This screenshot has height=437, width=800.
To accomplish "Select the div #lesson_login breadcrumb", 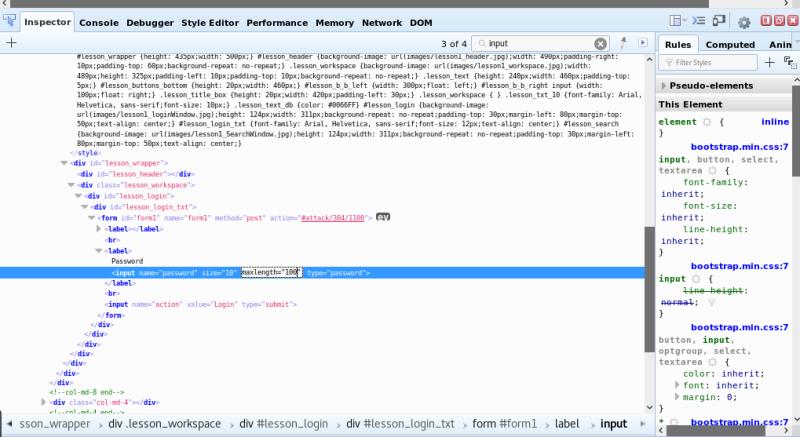I will tap(283, 424).
